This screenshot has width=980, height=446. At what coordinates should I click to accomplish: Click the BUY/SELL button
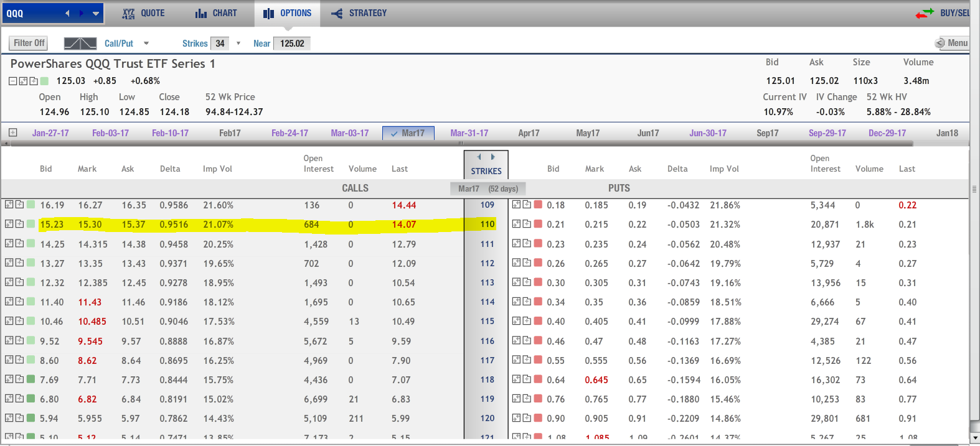point(943,13)
